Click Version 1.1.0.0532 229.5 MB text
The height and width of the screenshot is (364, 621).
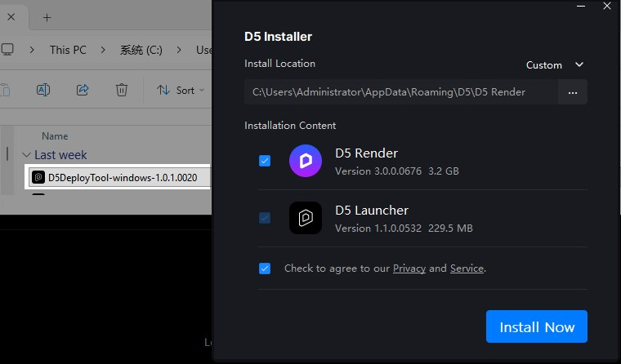pos(404,229)
